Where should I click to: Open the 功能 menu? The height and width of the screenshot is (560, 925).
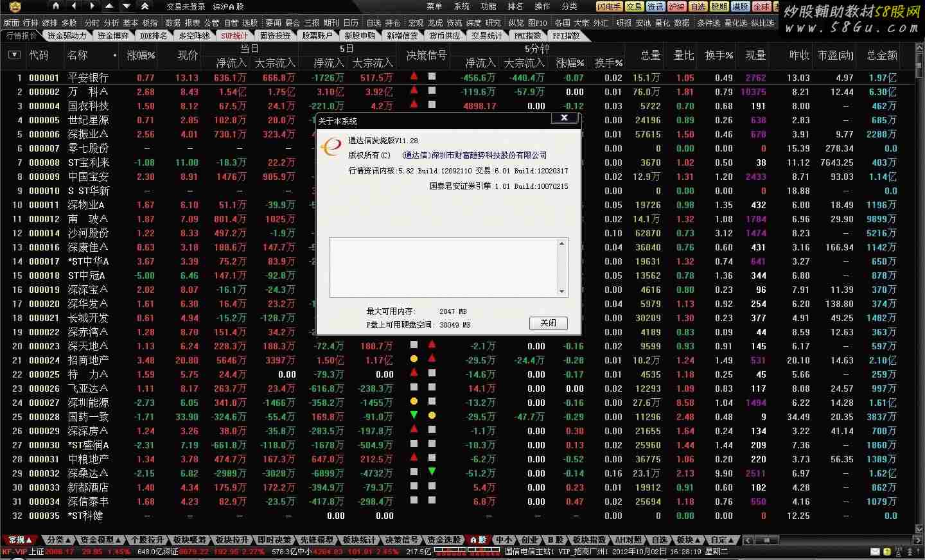[489, 6]
